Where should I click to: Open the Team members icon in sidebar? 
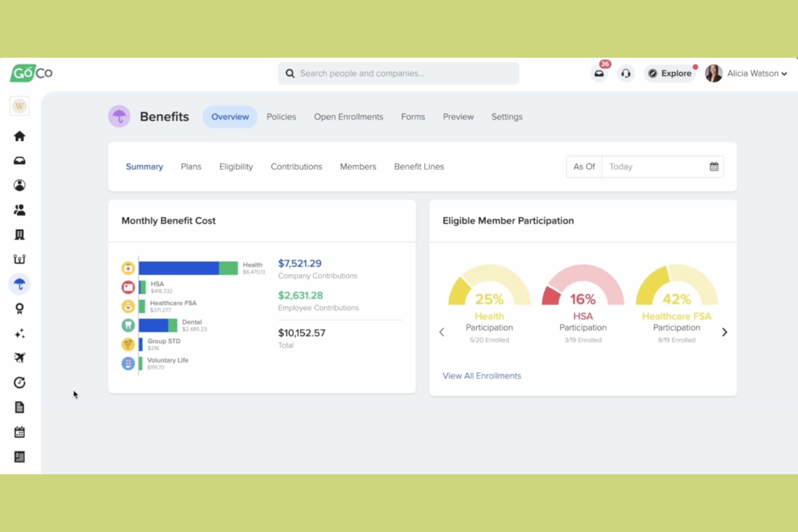[19, 210]
